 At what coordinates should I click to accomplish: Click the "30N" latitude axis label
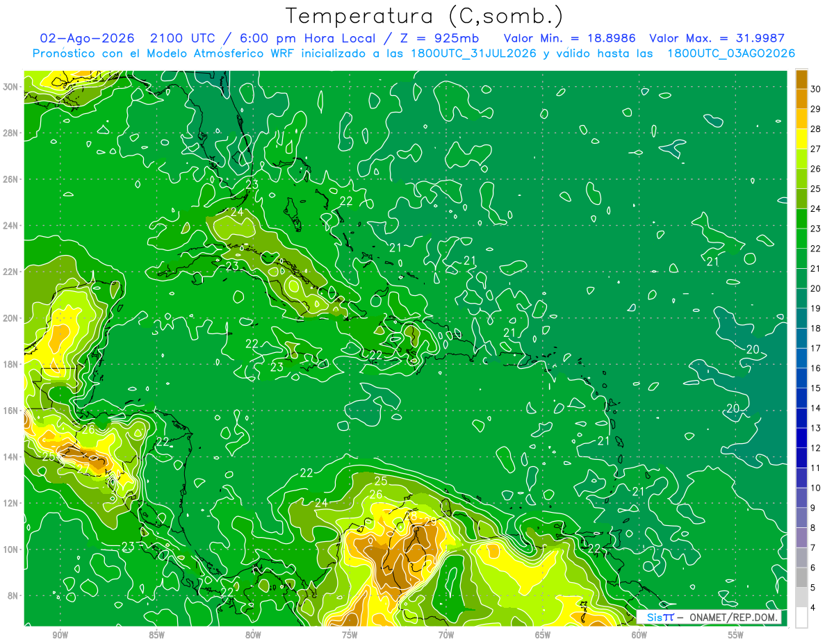click(10, 87)
